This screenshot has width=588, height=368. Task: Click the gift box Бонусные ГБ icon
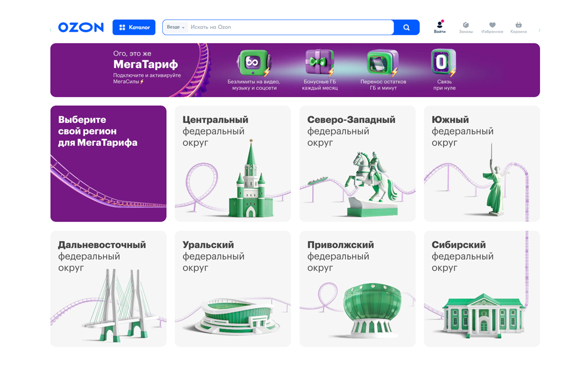[320, 63]
